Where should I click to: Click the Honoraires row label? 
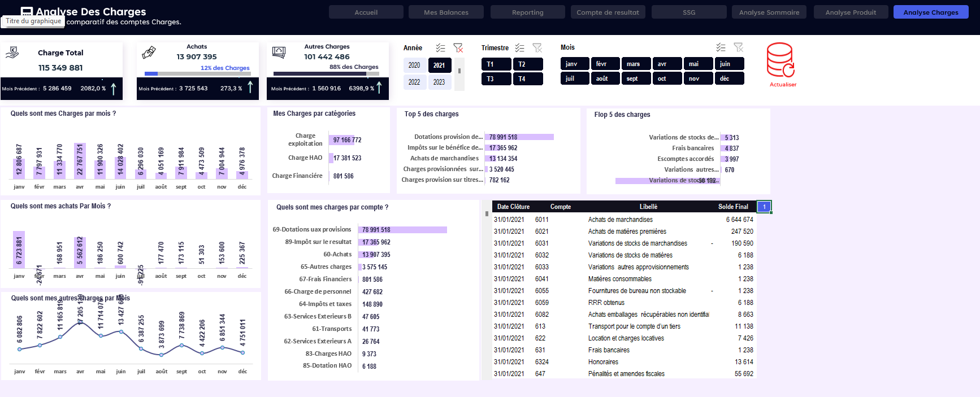tap(603, 362)
